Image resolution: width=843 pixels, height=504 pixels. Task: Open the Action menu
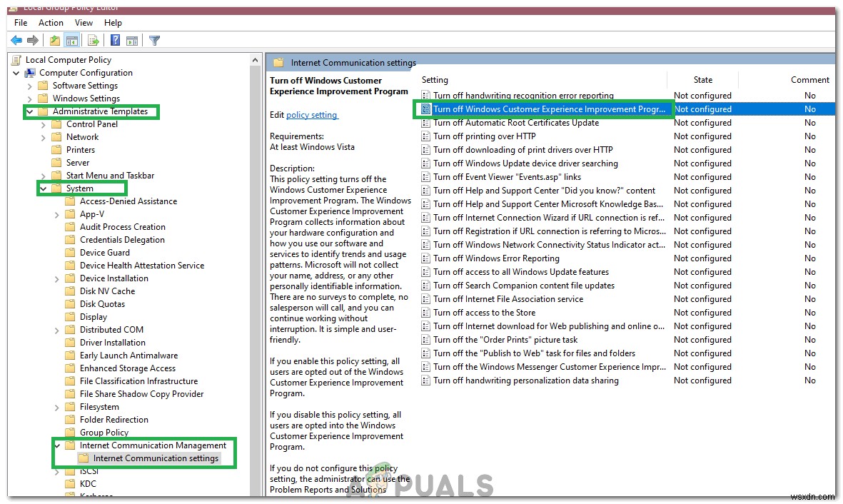(51, 23)
